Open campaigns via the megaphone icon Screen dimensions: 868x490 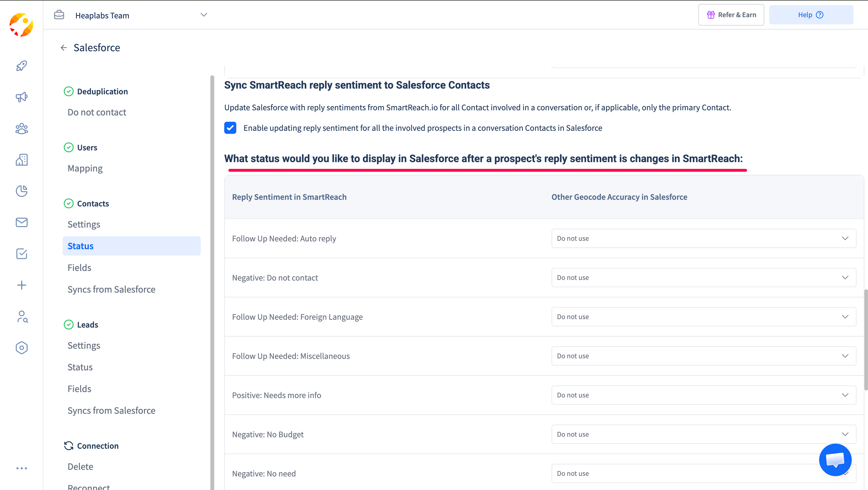(22, 97)
